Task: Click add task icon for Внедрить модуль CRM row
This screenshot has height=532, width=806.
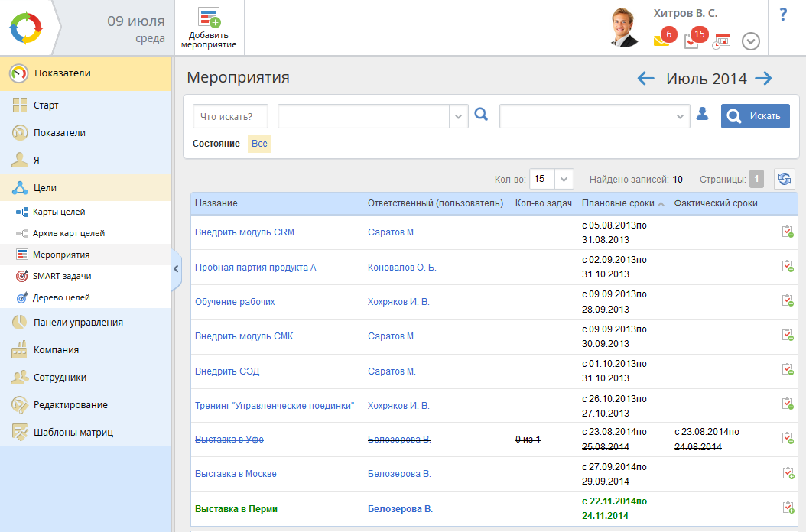Action: [787, 232]
